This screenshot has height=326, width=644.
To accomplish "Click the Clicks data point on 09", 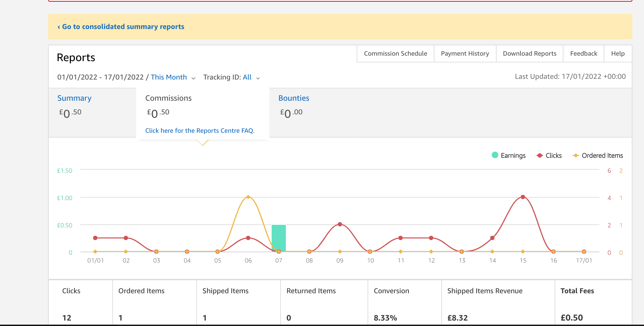I will (x=340, y=224).
